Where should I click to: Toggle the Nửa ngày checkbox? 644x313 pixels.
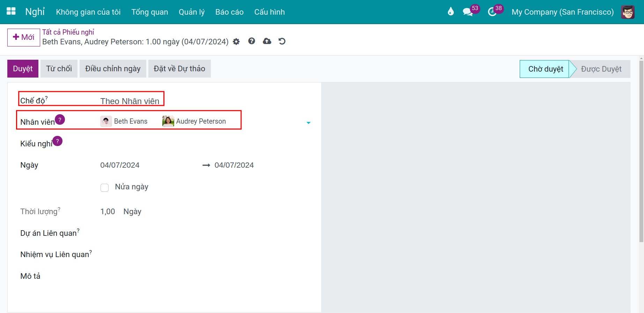104,188
